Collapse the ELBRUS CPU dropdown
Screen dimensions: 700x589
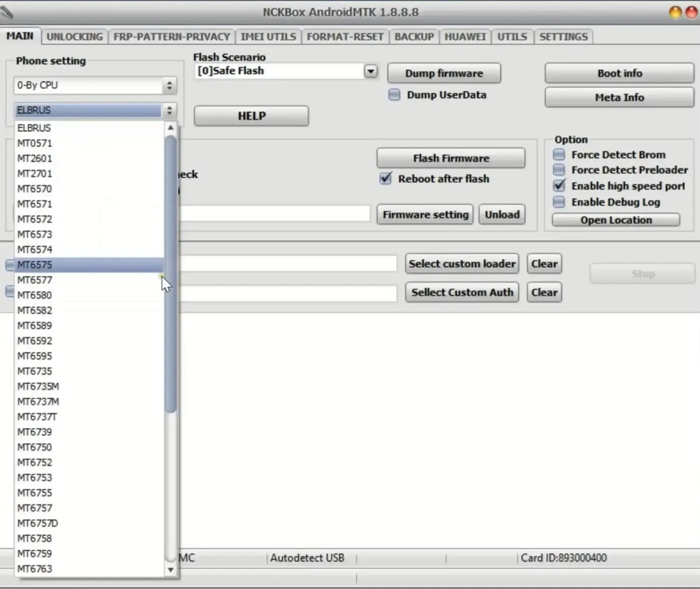[95, 110]
